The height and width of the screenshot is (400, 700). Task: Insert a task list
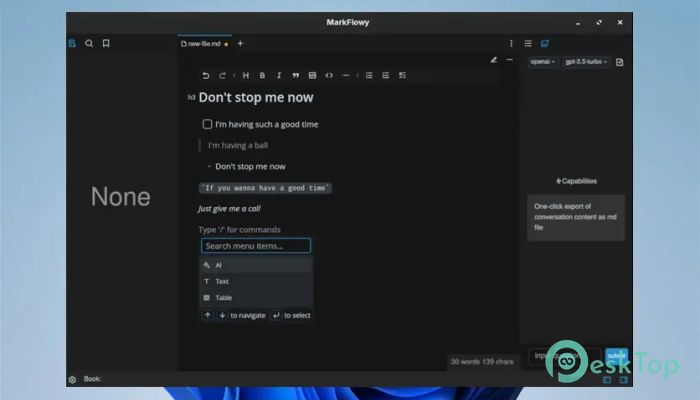click(402, 75)
